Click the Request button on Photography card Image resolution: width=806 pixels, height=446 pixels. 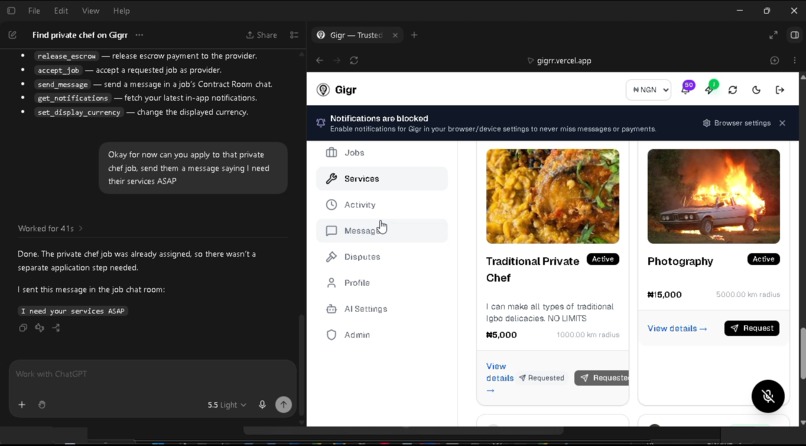coord(752,328)
